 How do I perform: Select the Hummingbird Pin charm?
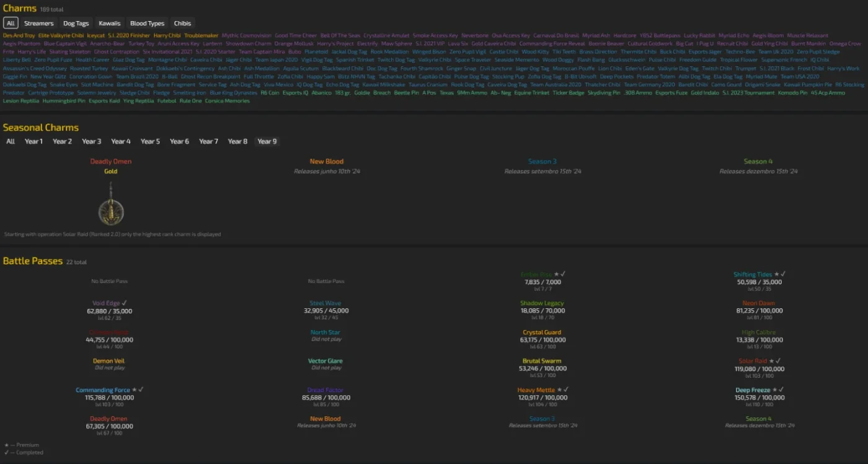click(x=64, y=100)
